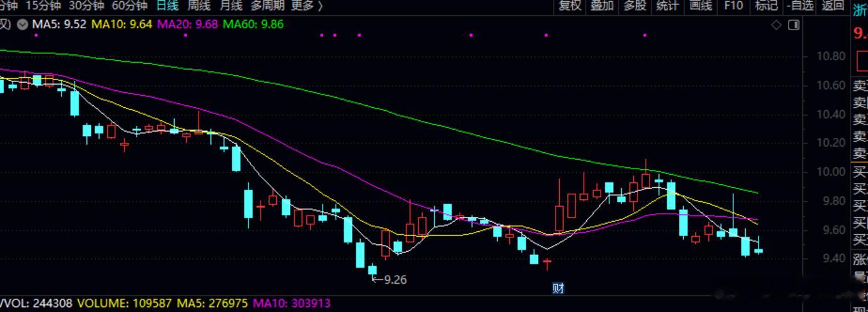Open the 统计 statistics button
868x312 pixels.
(x=668, y=6)
